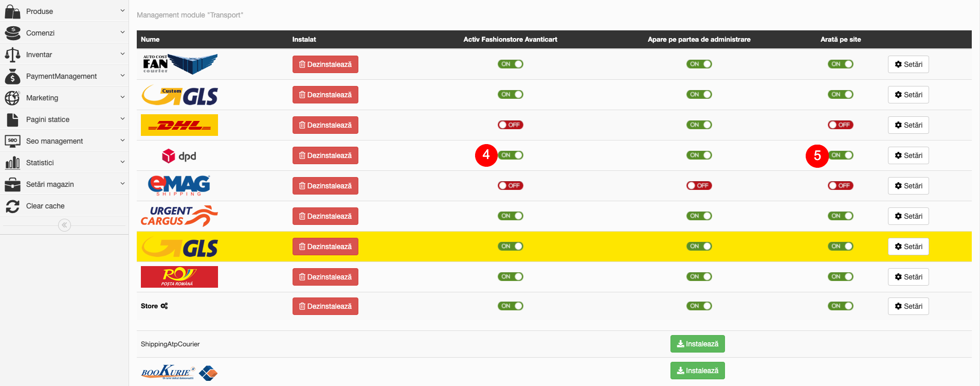Screen dimensions: 980x386
Task: Click the DHL logo
Action: pos(179,125)
